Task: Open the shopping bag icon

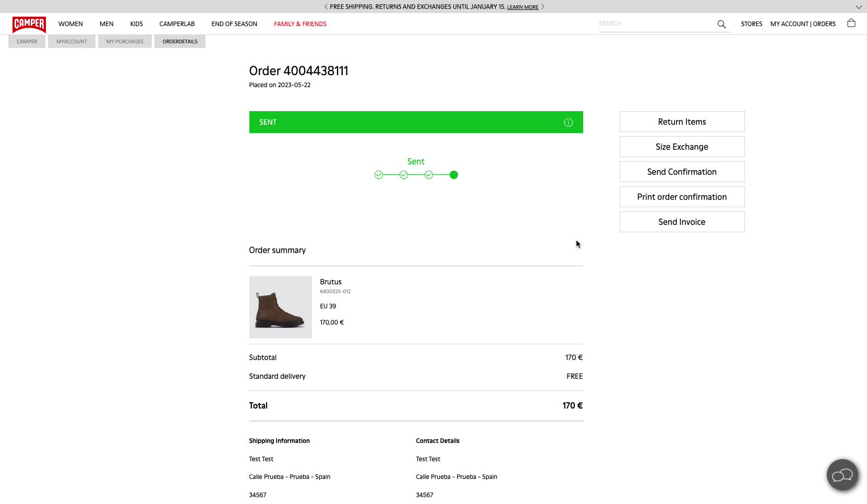Action: 851,23
